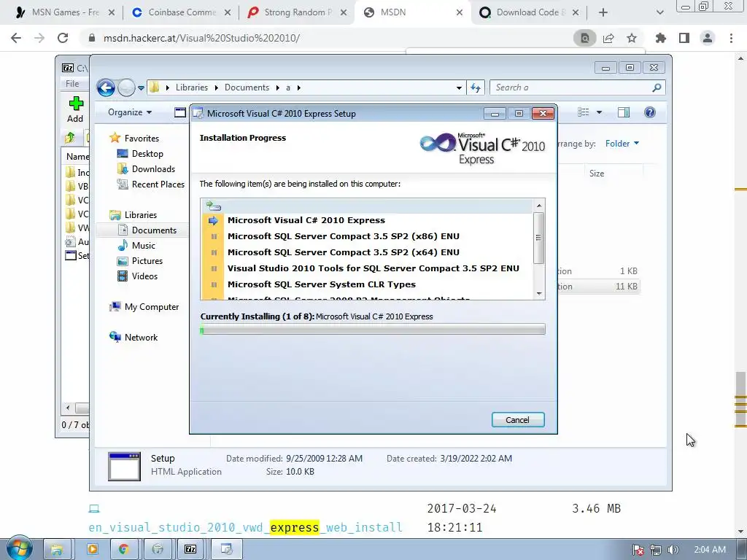Click the install list scroll up arrow
Screen dimensions: 747x560
[539, 206]
